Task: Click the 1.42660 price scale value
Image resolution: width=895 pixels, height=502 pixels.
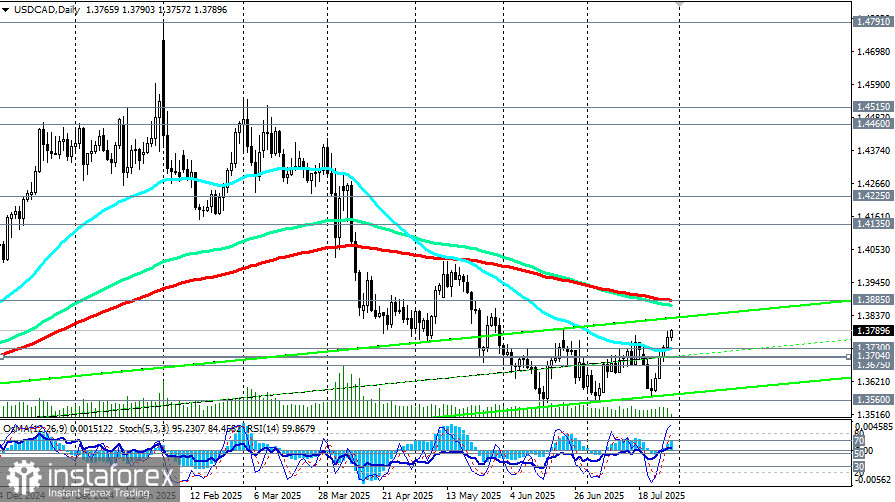Action: tap(873, 184)
